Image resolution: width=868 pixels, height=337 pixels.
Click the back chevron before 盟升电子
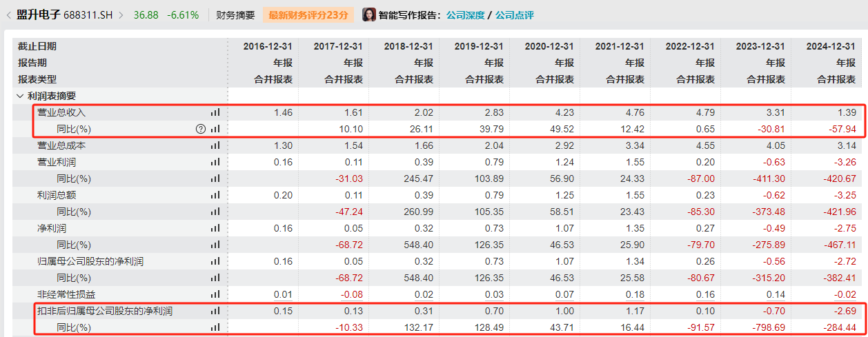coord(7,14)
